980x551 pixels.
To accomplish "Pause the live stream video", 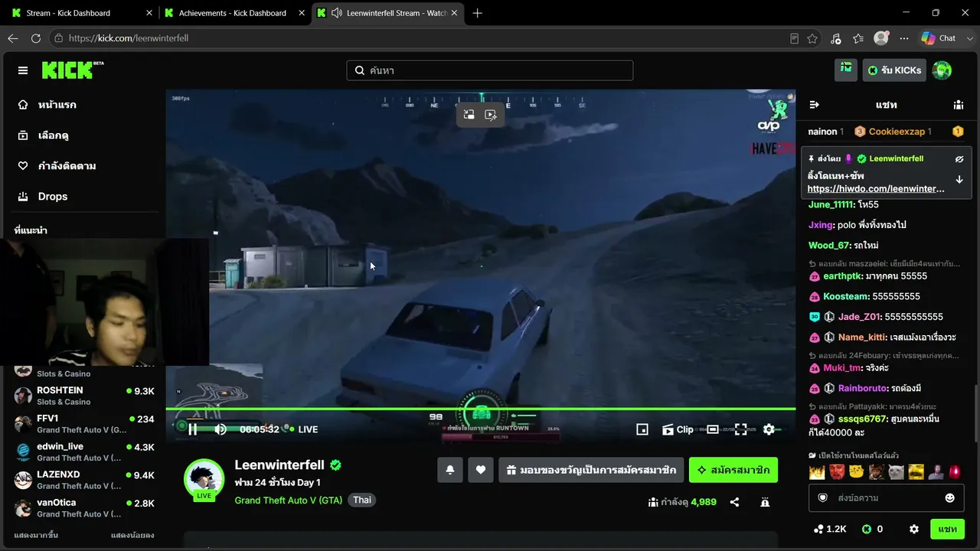I will [x=193, y=429].
